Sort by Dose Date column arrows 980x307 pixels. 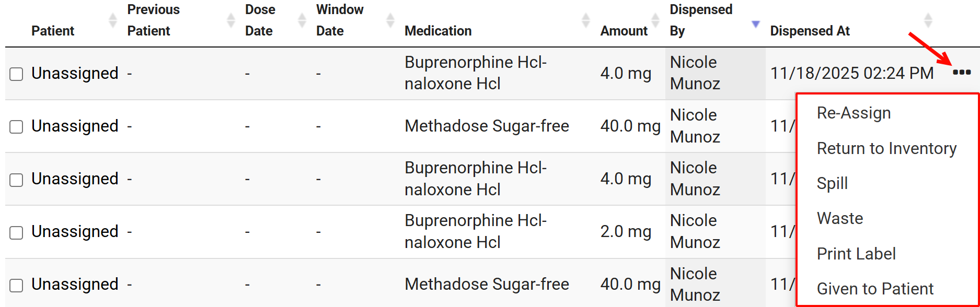point(302,20)
